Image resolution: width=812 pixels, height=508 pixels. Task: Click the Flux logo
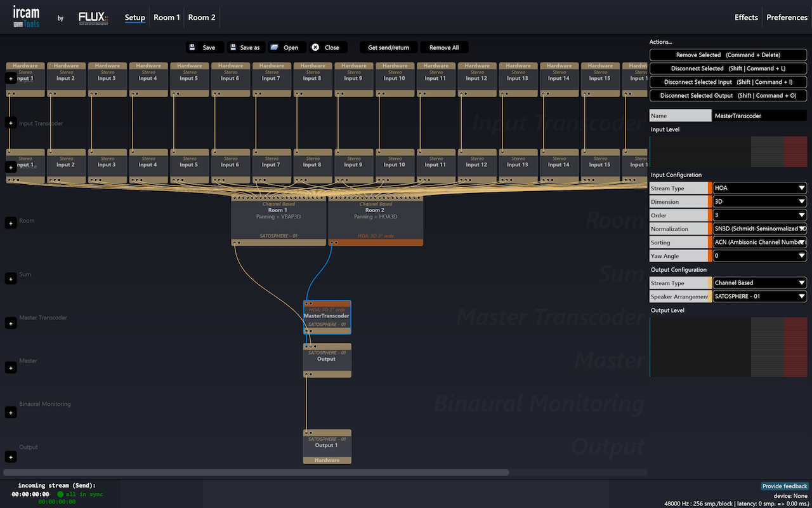coord(93,18)
